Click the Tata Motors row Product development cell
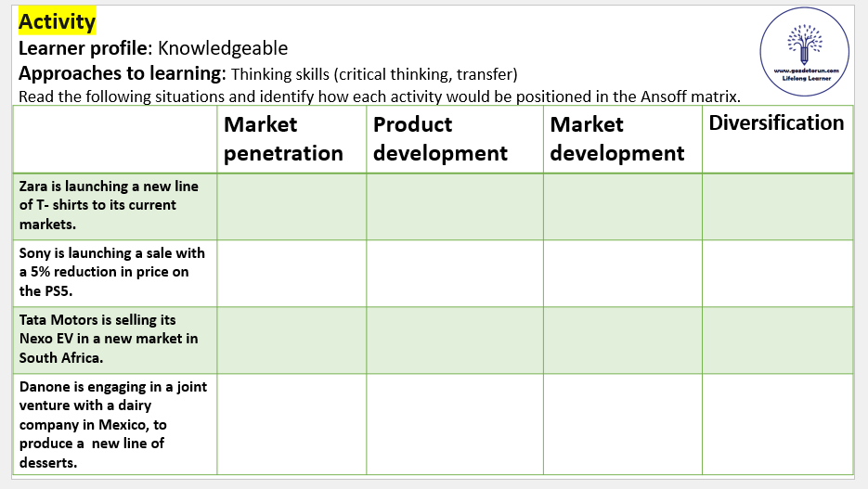868x489 pixels. tap(455, 340)
